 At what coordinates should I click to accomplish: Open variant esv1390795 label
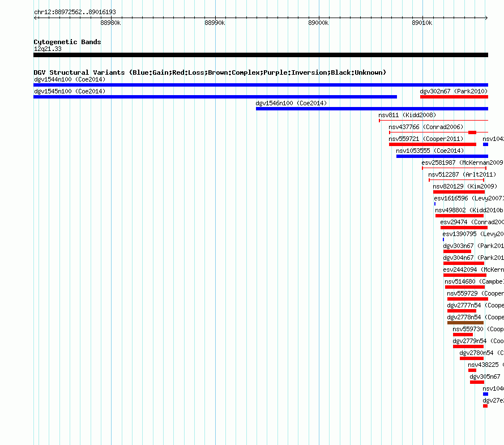[x=473, y=234]
